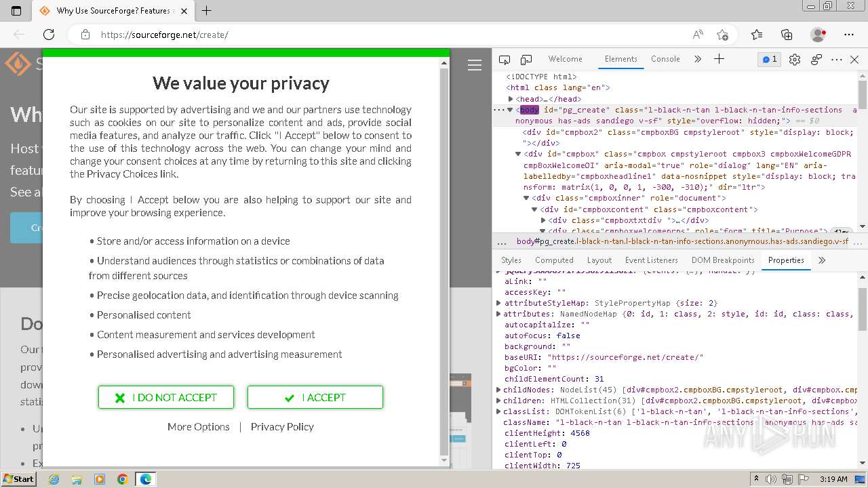View site information via the lock icon
The height and width of the screenshot is (488, 868).
(85, 35)
